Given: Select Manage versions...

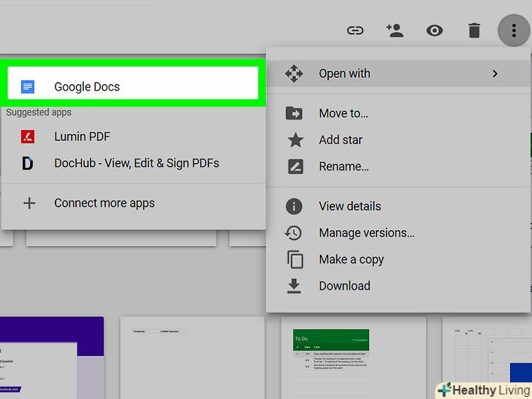Looking at the screenshot, I should 398,232.
